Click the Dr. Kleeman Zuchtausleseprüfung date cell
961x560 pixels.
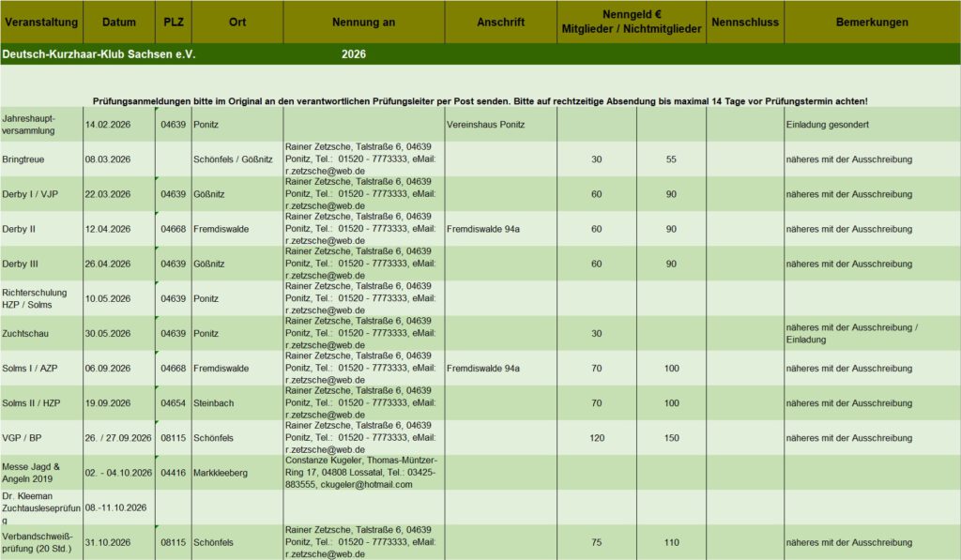point(118,507)
